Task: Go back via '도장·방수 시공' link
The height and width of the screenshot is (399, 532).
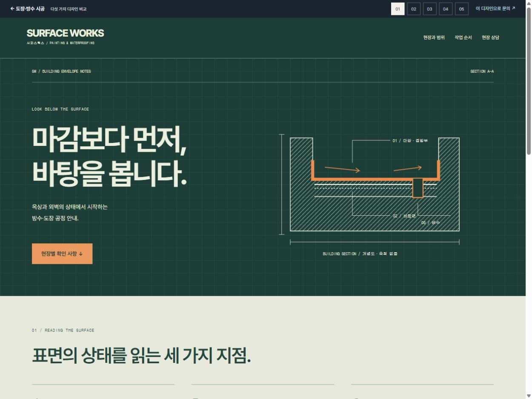Action: (27, 9)
